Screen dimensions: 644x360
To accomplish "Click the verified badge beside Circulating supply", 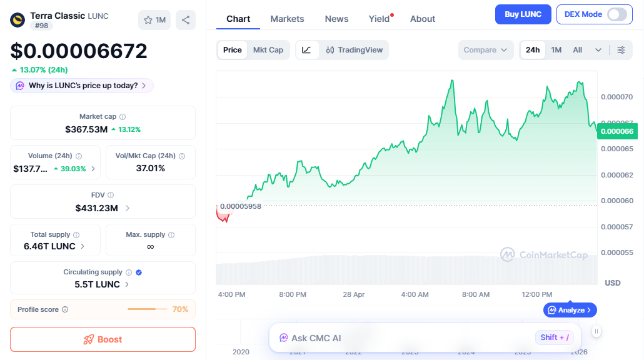I will pyautogui.click(x=139, y=272).
